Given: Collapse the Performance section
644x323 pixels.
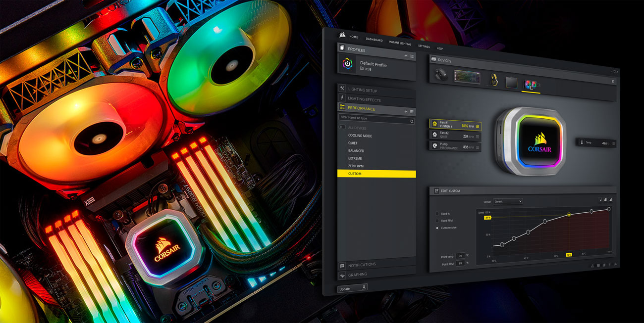Looking at the screenshot, I should pos(376,108).
